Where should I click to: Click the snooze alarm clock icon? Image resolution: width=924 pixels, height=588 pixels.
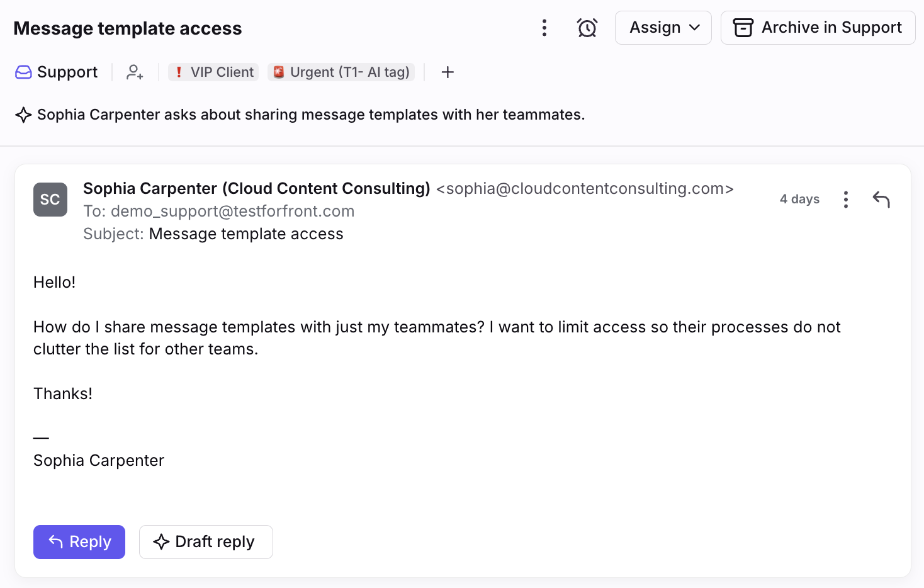coord(587,28)
